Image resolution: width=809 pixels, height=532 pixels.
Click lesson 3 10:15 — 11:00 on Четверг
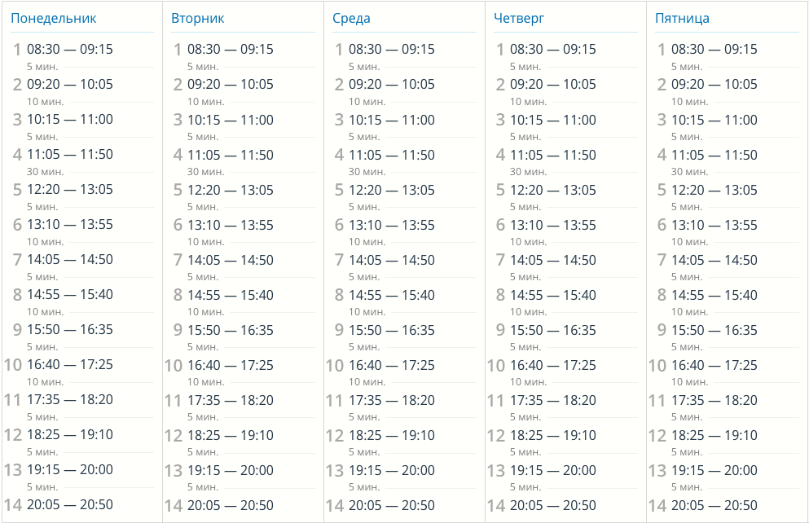pos(553,120)
